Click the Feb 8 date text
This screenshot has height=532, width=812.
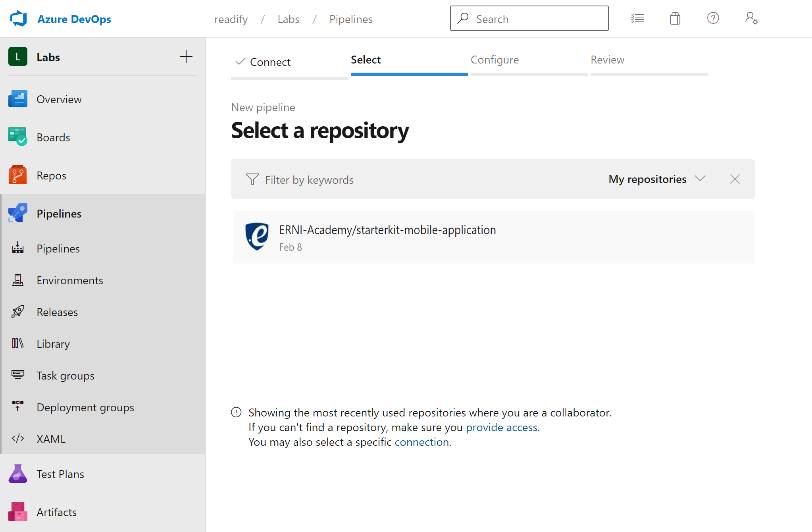(291, 247)
